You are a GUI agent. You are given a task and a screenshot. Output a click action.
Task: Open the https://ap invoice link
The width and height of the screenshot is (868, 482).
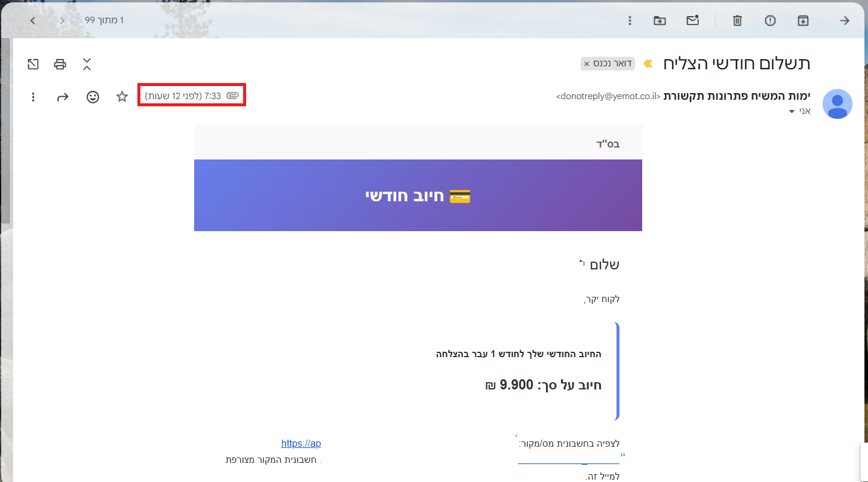301,443
